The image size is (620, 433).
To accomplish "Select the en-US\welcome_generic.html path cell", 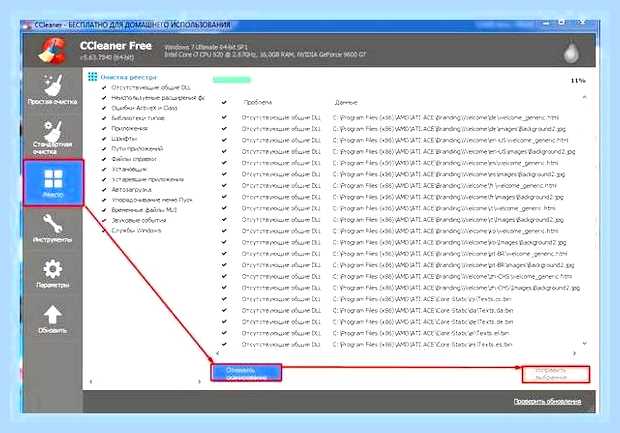I will [450, 140].
